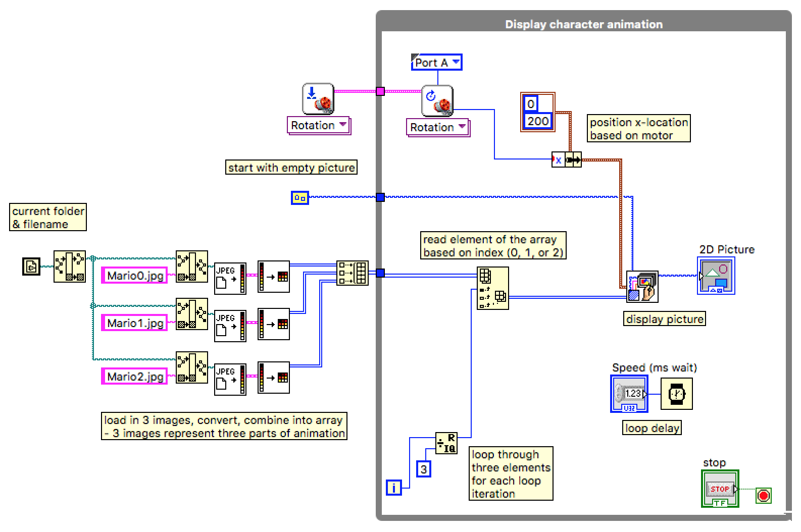Open the Port A dropdown selector
The width and height of the screenshot is (801, 532).
(437, 63)
